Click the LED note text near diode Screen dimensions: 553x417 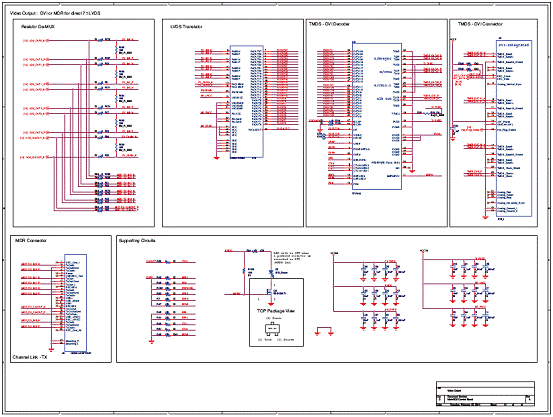tap(286, 258)
